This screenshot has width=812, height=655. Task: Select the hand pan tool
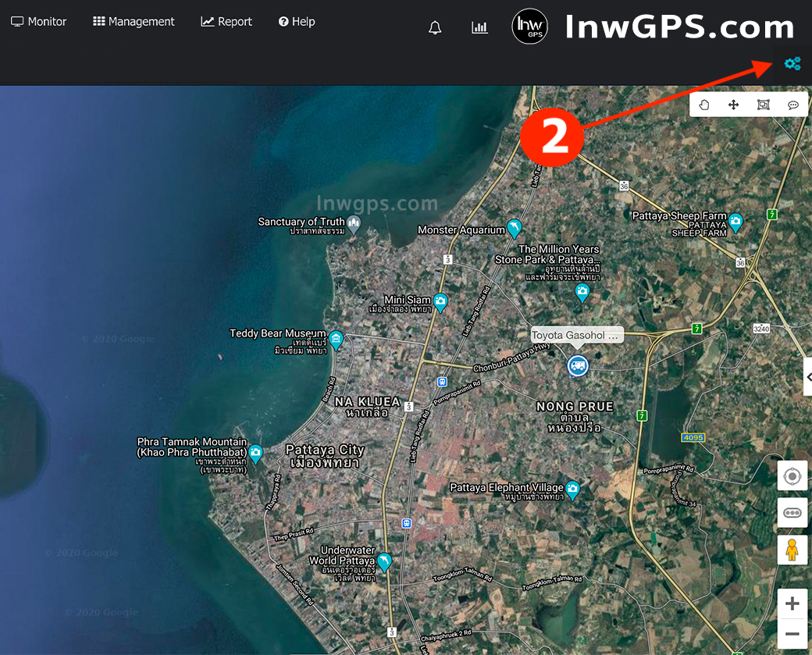coord(704,105)
